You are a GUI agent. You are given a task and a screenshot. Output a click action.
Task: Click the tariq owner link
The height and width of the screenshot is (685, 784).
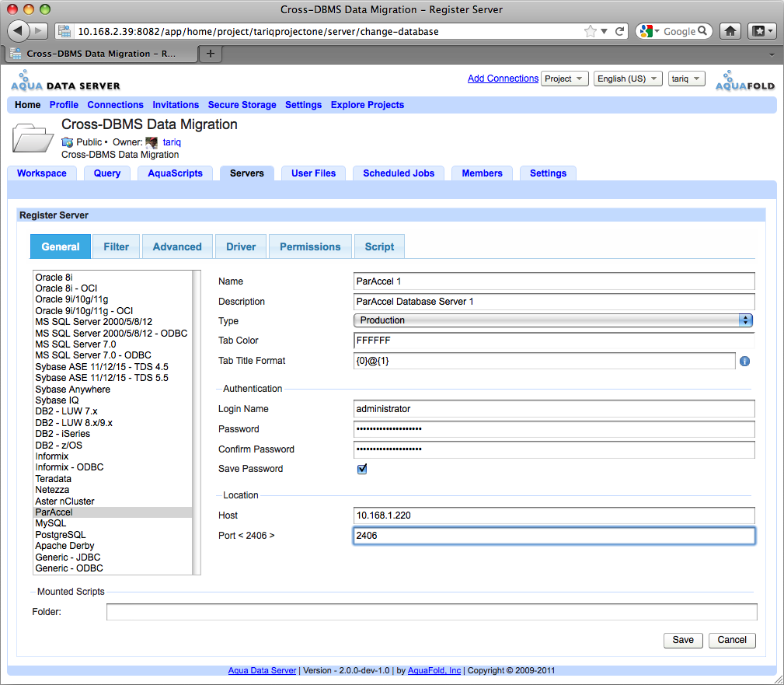172,142
